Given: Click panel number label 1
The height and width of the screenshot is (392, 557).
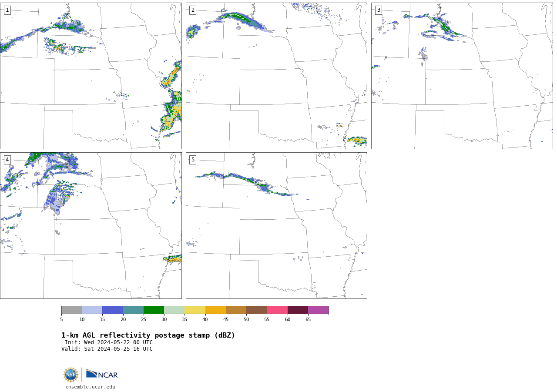Looking at the screenshot, I should click(x=7, y=10).
